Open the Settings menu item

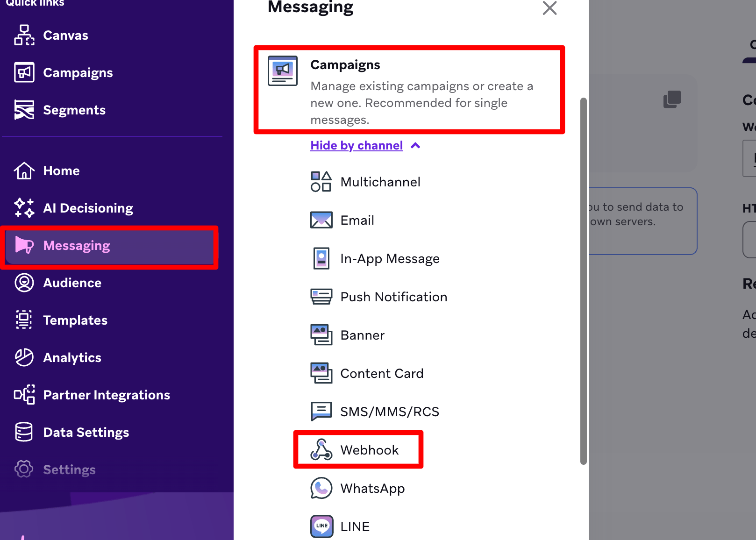tap(69, 469)
